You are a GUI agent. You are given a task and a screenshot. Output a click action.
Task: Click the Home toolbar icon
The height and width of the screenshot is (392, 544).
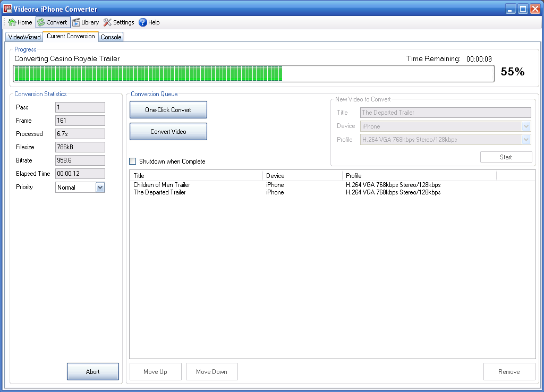[x=12, y=22]
